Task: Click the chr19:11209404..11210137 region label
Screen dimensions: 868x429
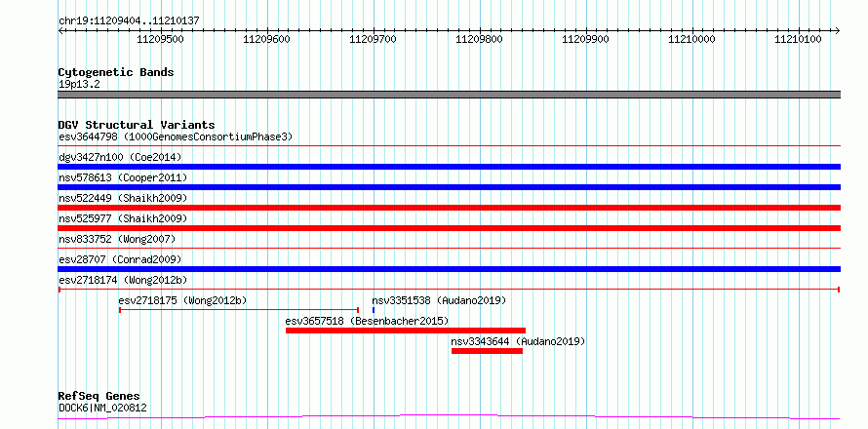Action: click(129, 21)
